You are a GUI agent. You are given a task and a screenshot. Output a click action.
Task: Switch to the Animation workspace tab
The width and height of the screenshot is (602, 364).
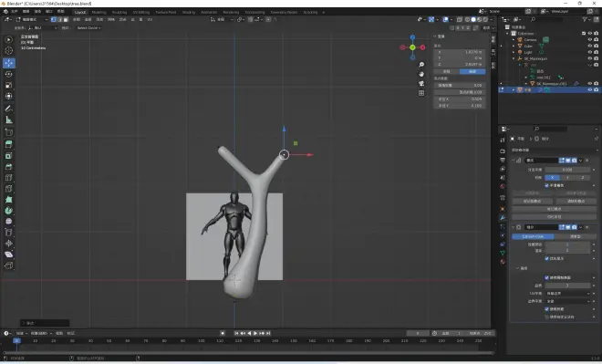point(209,12)
